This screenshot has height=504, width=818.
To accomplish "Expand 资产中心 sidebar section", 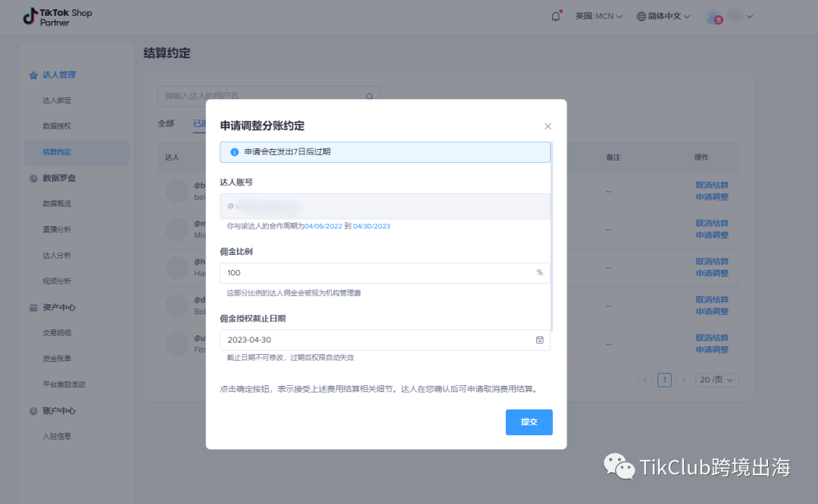I will click(59, 307).
